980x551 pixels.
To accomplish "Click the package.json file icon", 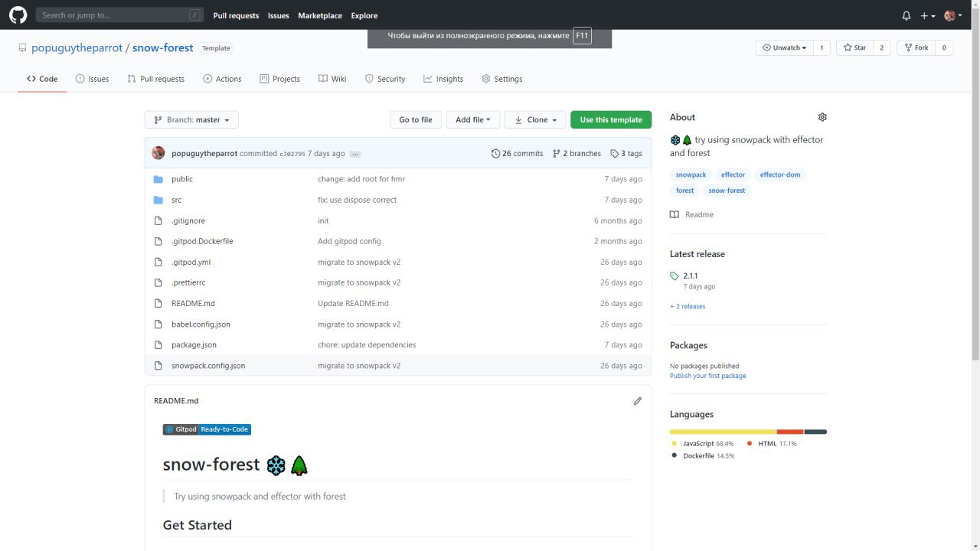I will (x=158, y=345).
